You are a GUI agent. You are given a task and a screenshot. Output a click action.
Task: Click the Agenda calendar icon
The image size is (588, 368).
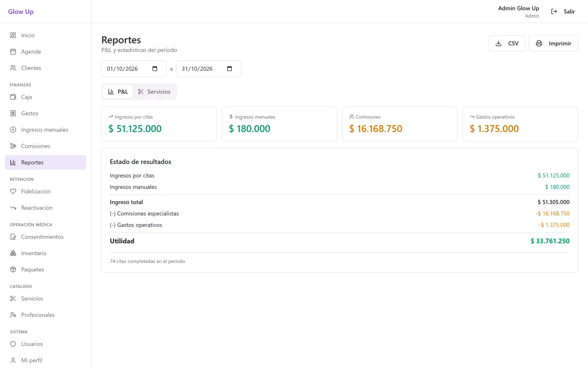13,52
